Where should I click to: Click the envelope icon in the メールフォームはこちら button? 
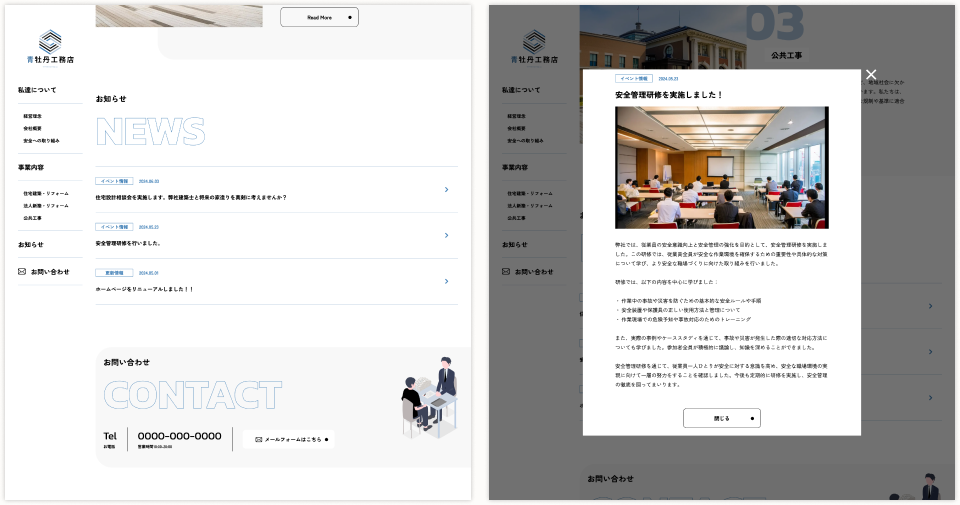coord(259,439)
